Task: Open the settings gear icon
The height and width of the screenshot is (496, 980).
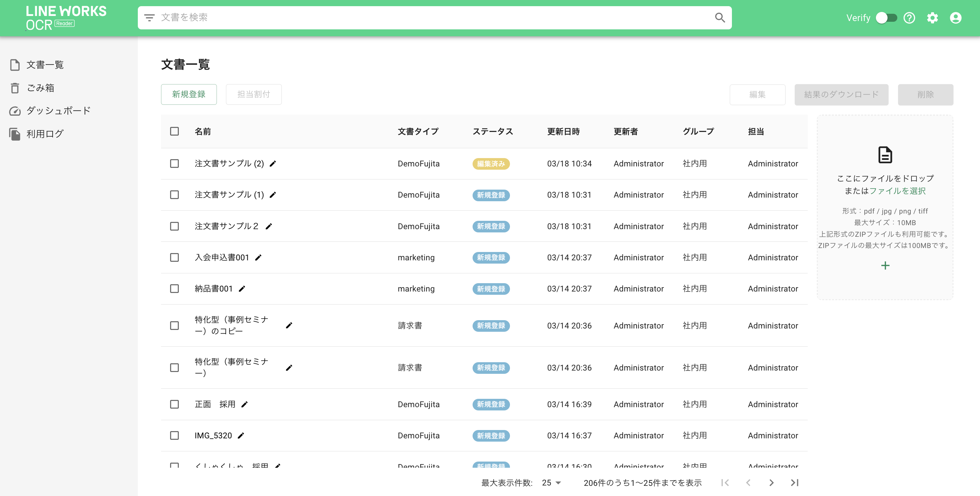Action: [932, 18]
